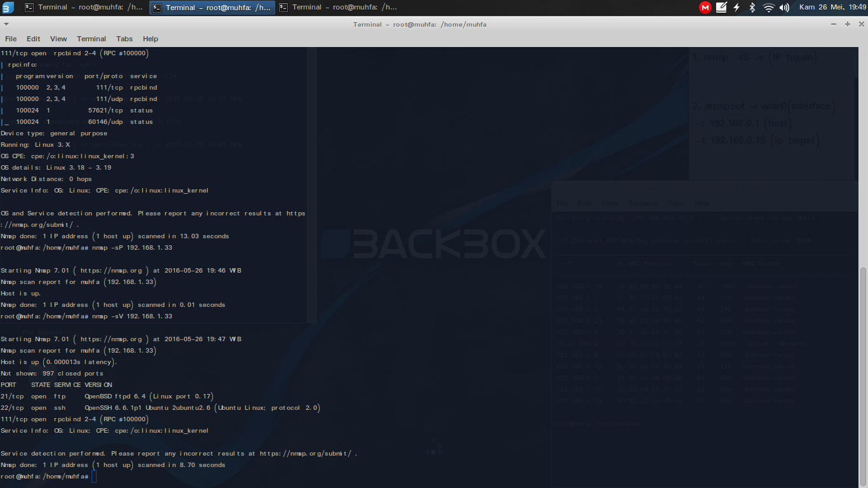Open the power manager lightning icon
This screenshot has height=488, width=868.
coord(736,8)
